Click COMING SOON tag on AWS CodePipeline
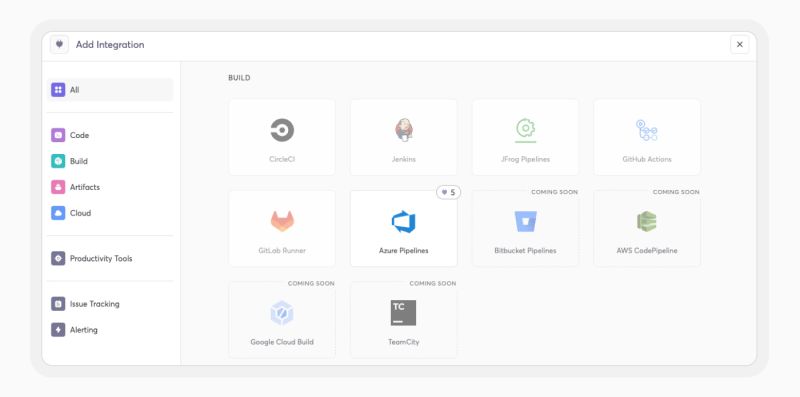The height and width of the screenshot is (397, 800). (676, 192)
